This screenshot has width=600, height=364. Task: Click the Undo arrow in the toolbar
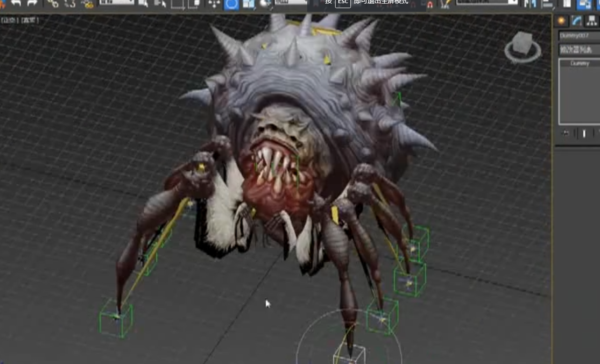[x=16, y=4]
